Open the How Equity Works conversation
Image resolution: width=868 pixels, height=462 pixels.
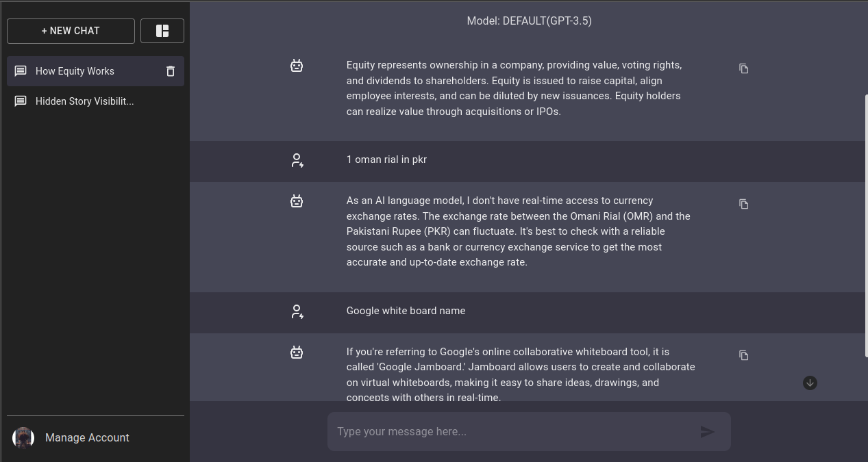95,71
